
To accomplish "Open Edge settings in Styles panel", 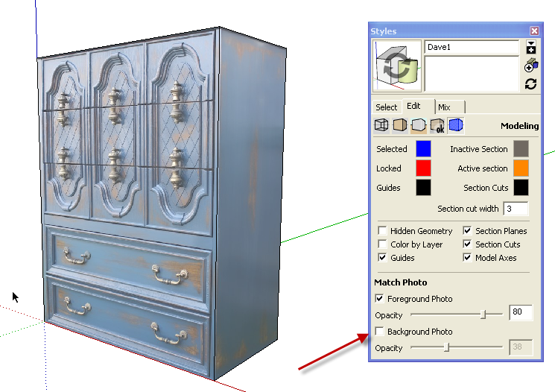I will (x=381, y=125).
